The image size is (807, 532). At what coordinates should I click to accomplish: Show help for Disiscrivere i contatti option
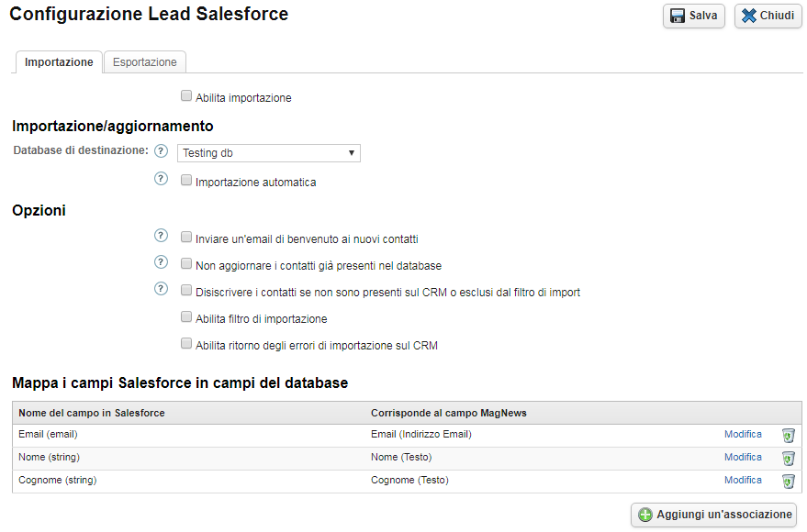pyautogui.click(x=162, y=290)
